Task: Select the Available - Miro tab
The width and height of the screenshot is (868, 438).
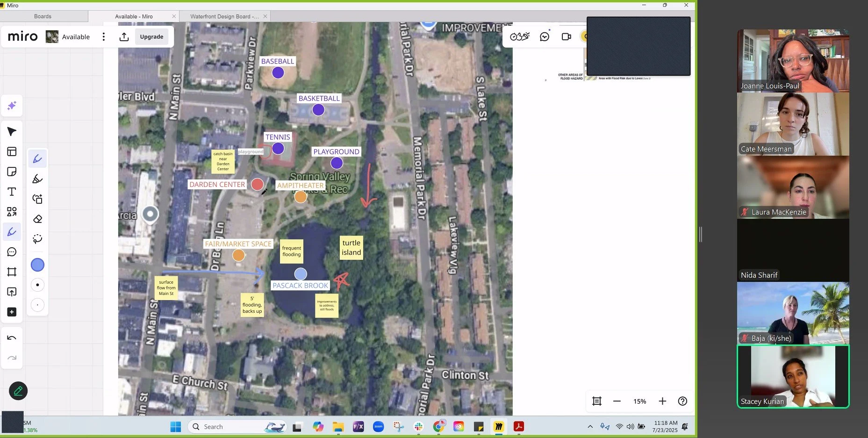Action: [x=134, y=16]
